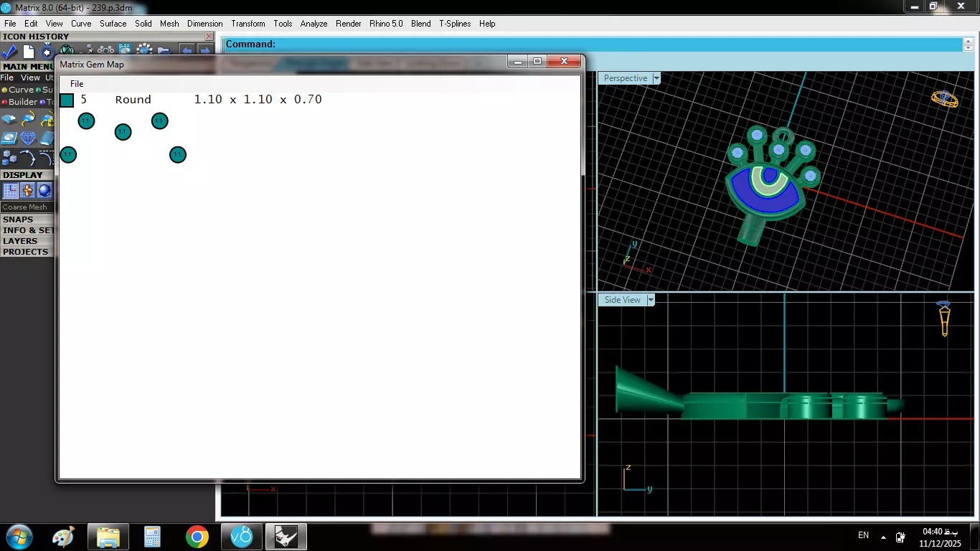Click the orange ring thumbnail in Perspective view
The width and height of the screenshot is (980, 551).
click(x=945, y=98)
